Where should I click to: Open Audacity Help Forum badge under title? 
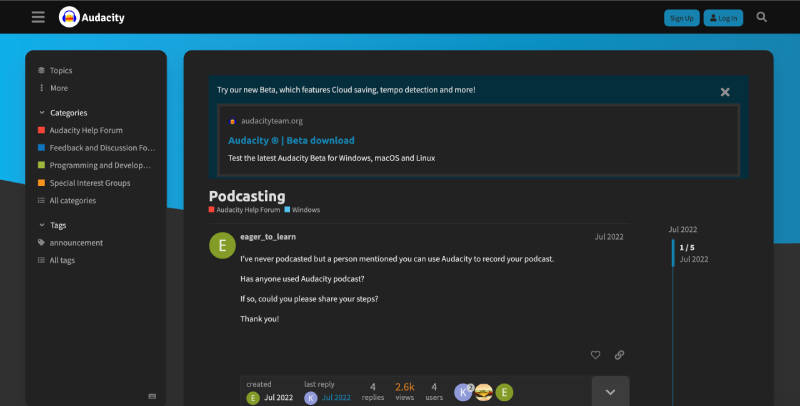[244, 210]
